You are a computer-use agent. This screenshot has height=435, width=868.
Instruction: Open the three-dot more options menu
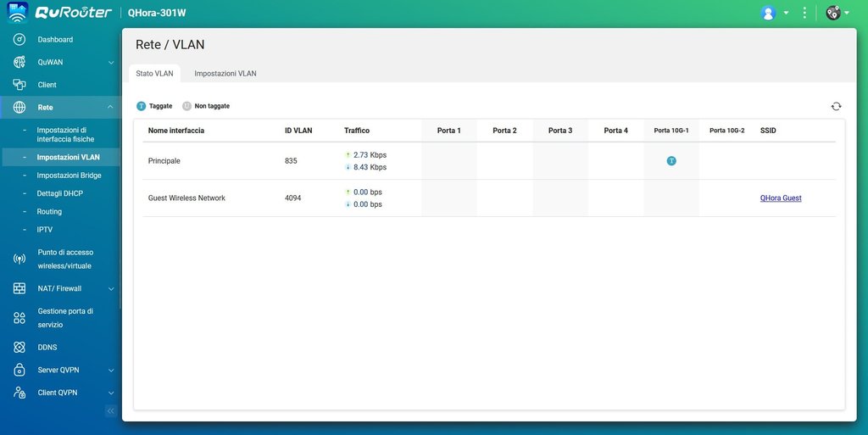804,13
